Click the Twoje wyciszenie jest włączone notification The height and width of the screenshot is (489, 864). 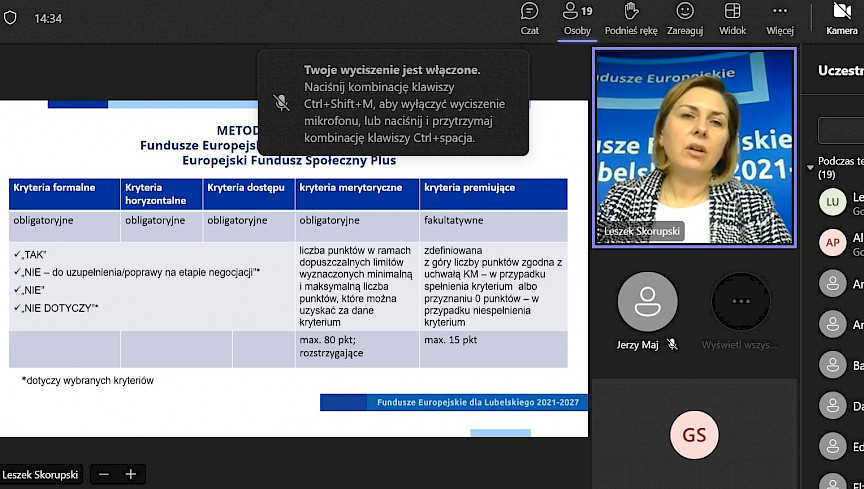[x=393, y=103]
